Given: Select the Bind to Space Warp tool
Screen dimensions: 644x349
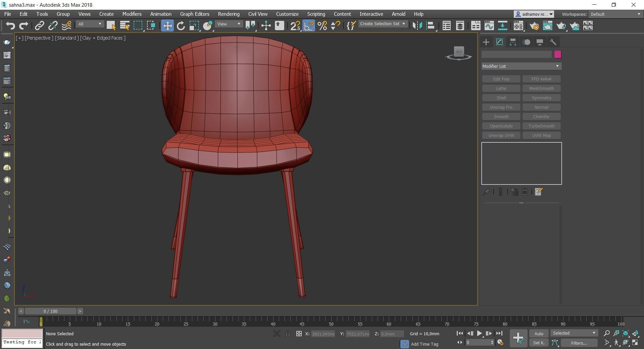Looking at the screenshot, I should click(66, 26).
